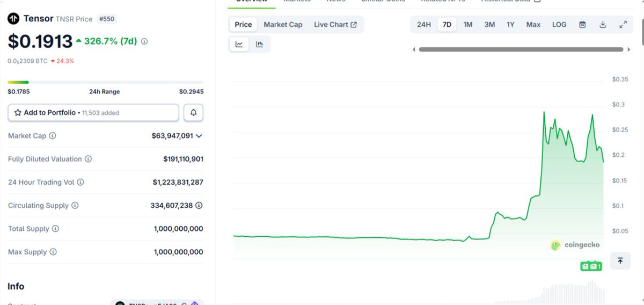The height and width of the screenshot is (305, 644).
Task: Click info icon next to 334,607,238 value
Action: 199,205
